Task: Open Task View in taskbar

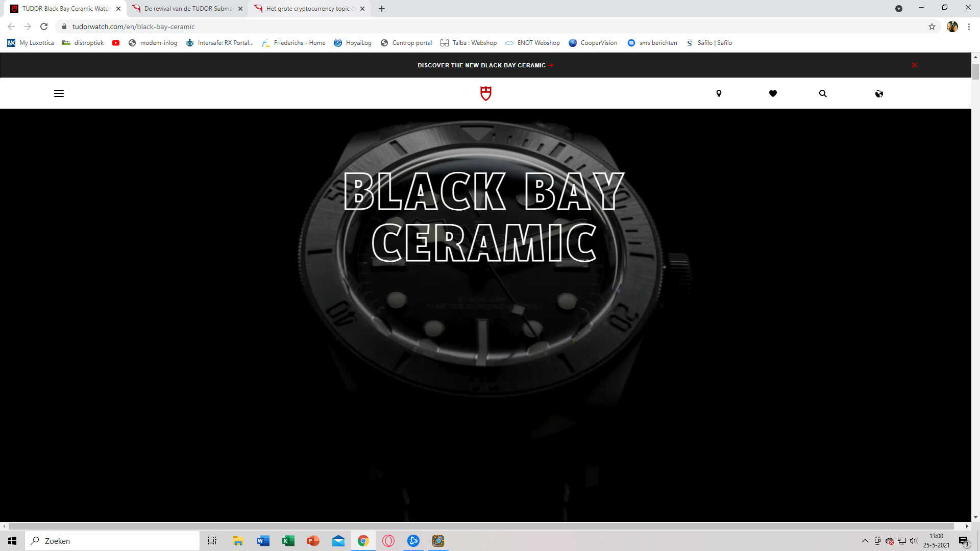Action: (x=212, y=541)
